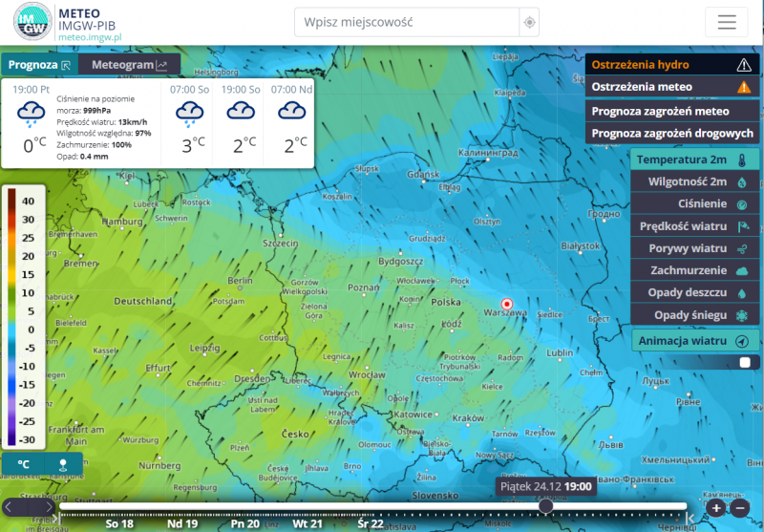Expand the Ostrzeżenia meteo panel
This screenshot has height=532, width=764.
(672, 87)
